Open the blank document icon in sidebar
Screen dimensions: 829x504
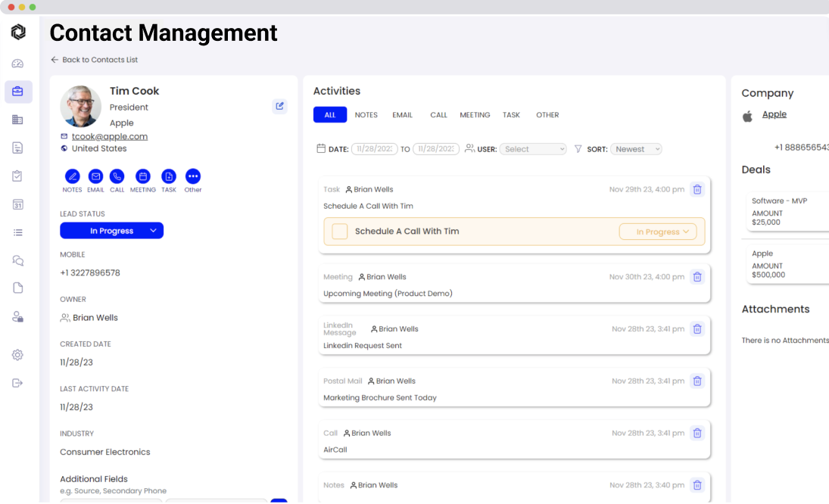pyautogui.click(x=17, y=288)
